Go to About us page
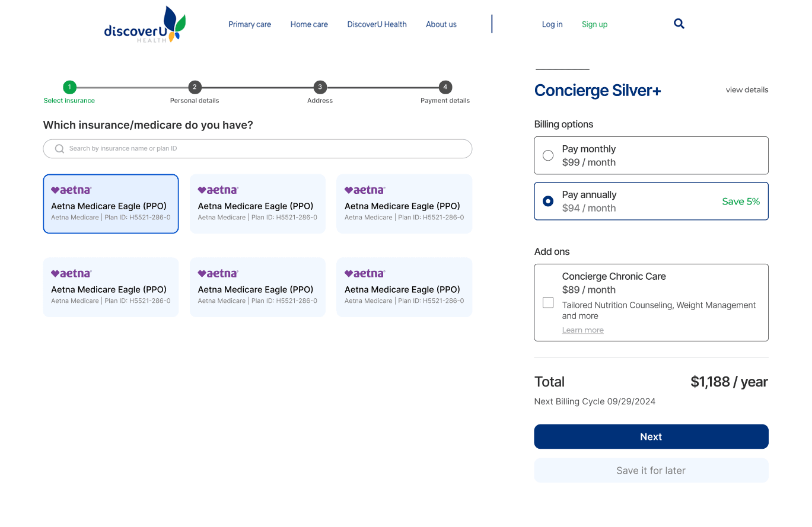 [x=441, y=24]
